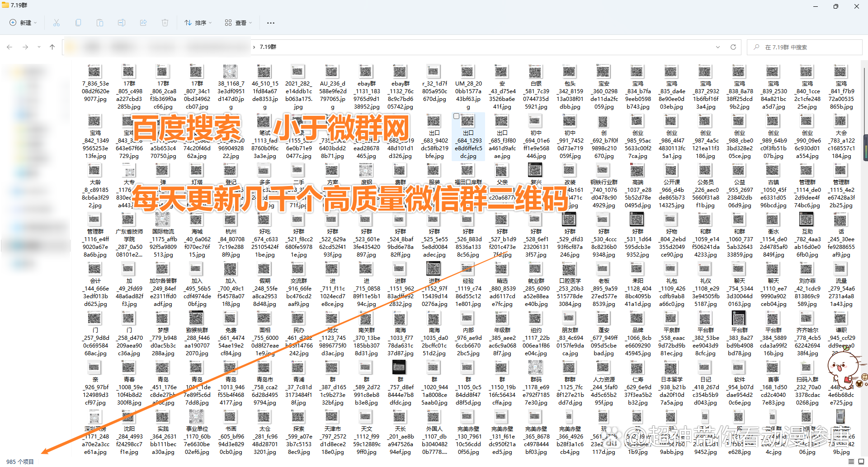Open the three-dot more options menu

(271, 23)
